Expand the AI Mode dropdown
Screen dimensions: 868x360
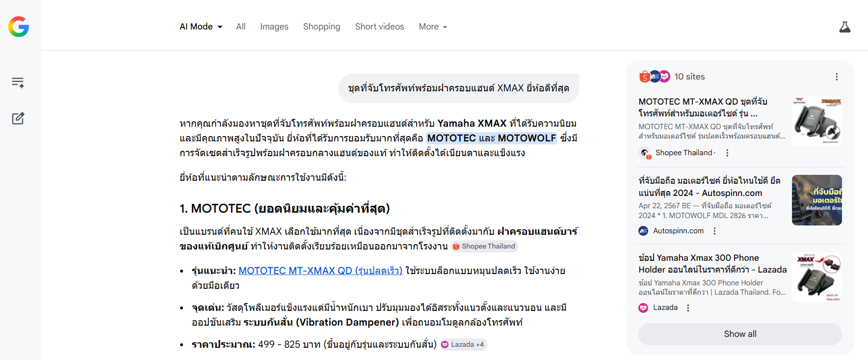point(201,27)
